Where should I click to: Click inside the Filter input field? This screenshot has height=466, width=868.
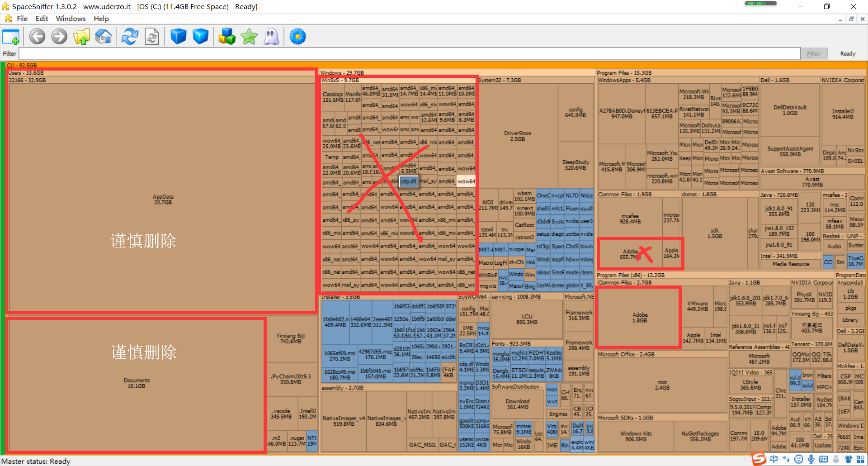click(409, 54)
